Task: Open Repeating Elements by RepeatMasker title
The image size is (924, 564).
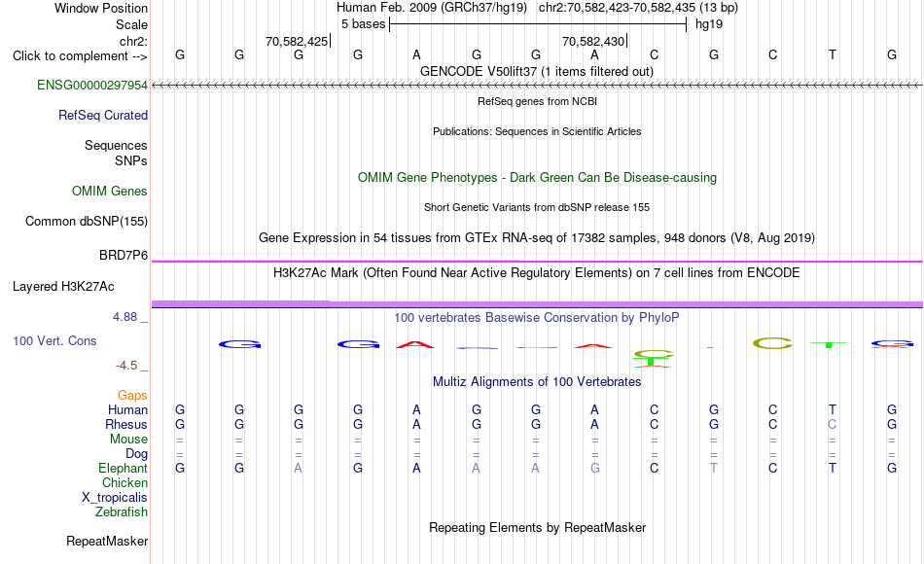Action: (537, 527)
